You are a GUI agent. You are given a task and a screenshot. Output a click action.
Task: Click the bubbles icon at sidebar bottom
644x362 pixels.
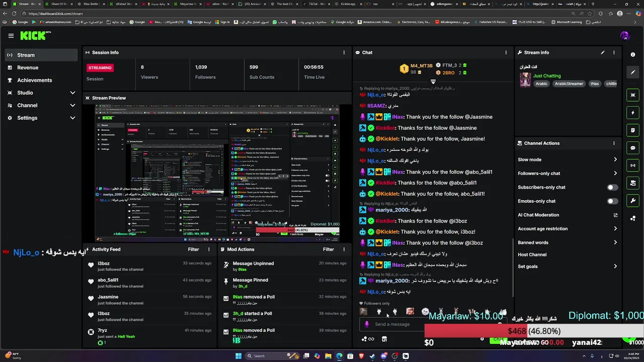click(x=633, y=218)
